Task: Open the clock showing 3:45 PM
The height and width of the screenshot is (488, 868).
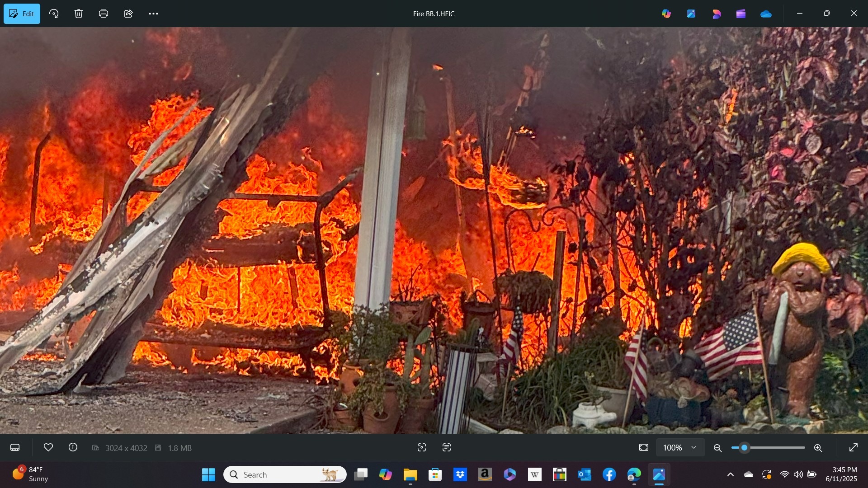Action: [x=841, y=474]
